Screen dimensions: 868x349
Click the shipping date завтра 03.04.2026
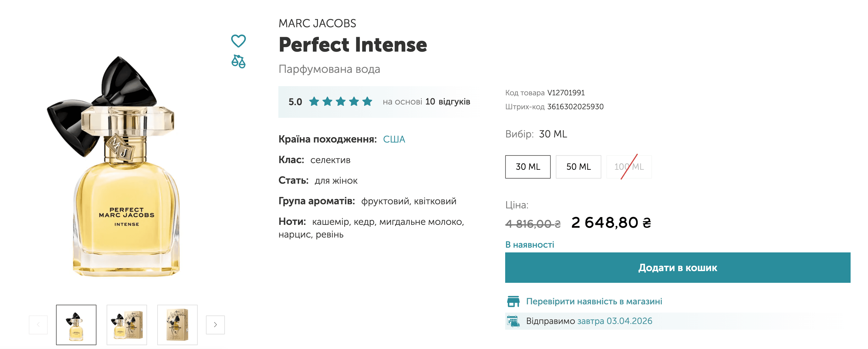point(615,321)
